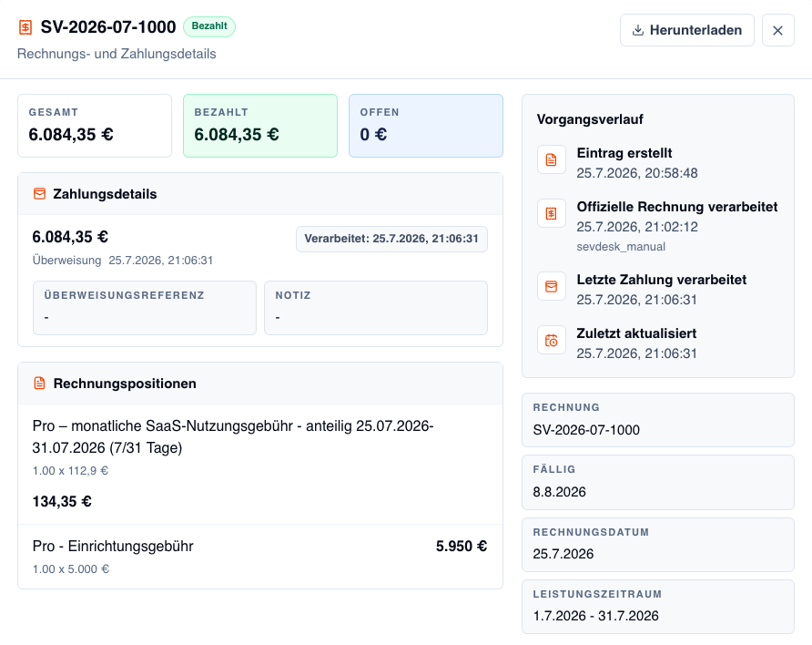Click the Herunterladen button
812x645 pixels.
coord(686,30)
